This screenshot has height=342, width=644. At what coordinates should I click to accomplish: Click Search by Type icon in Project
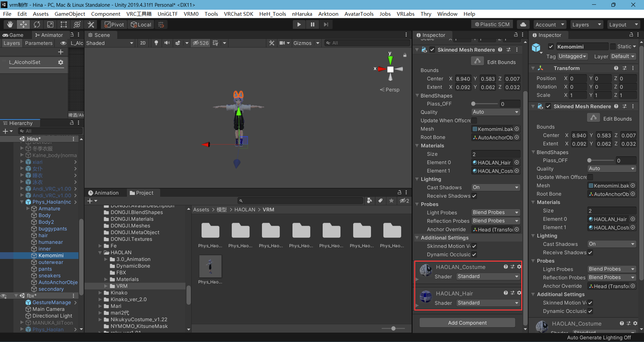click(x=369, y=201)
